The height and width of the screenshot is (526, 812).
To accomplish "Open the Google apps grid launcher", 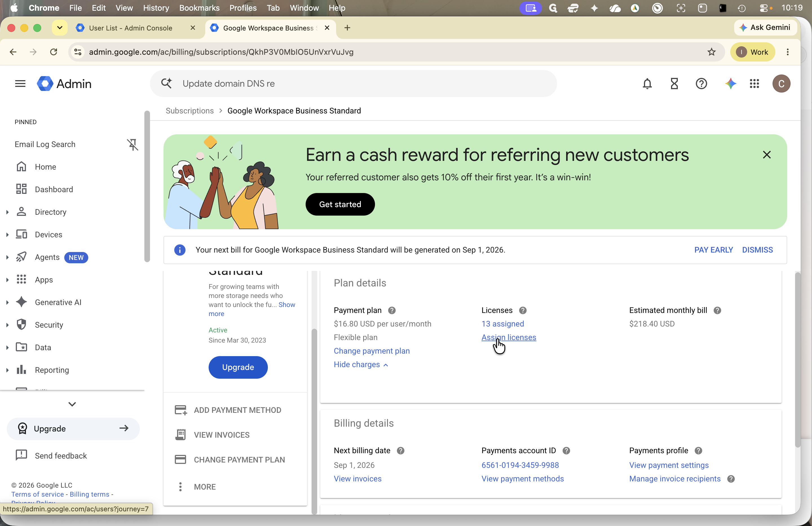I will (x=754, y=84).
